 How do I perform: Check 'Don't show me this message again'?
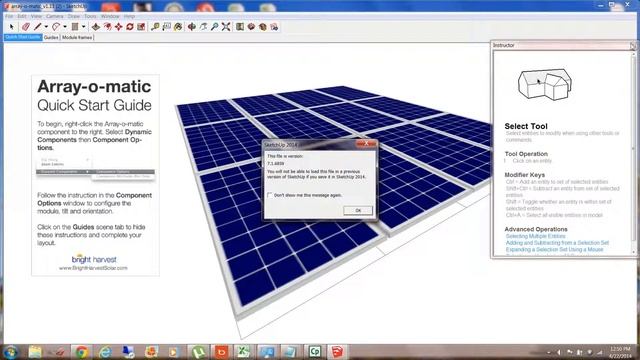[x=269, y=196]
